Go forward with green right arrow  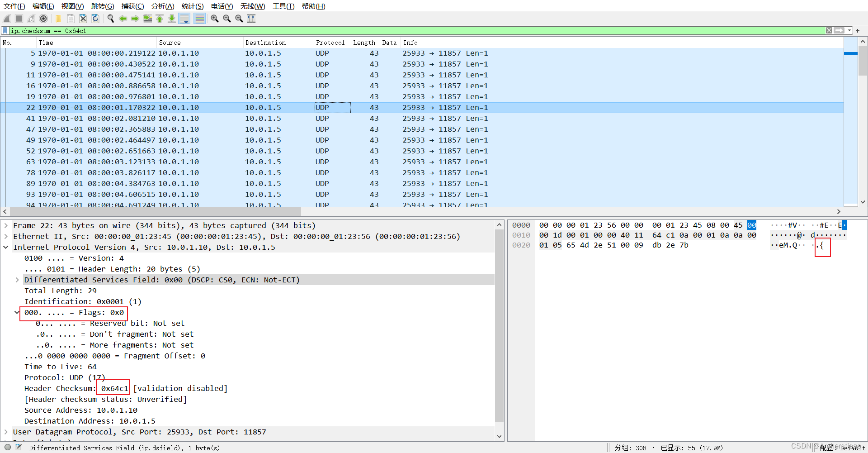coord(135,19)
